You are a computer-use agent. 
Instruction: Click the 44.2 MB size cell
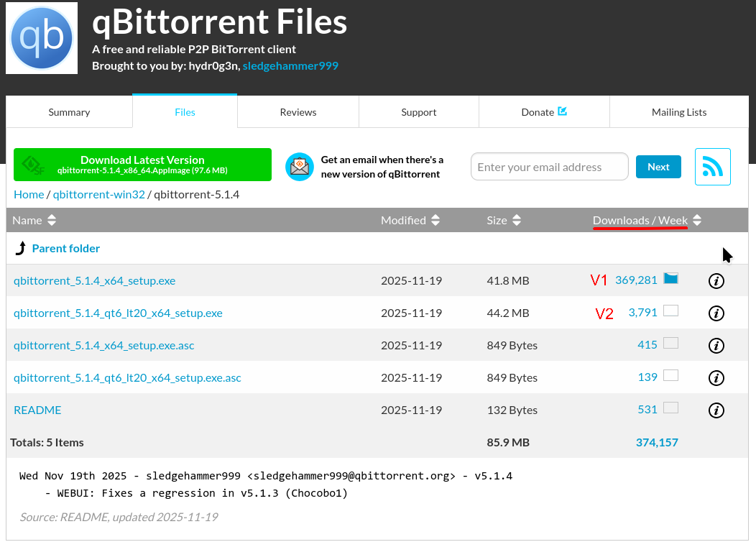tap(507, 313)
